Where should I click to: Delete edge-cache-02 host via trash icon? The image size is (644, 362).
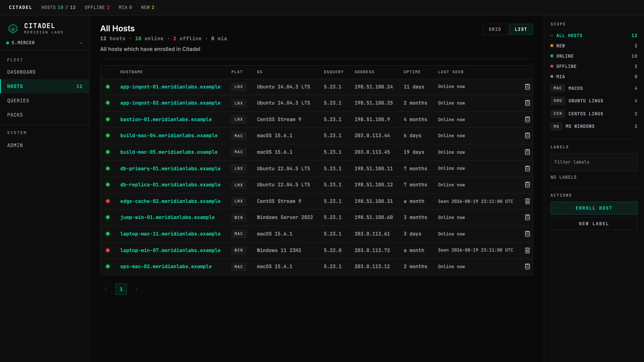click(x=527, y=201)
